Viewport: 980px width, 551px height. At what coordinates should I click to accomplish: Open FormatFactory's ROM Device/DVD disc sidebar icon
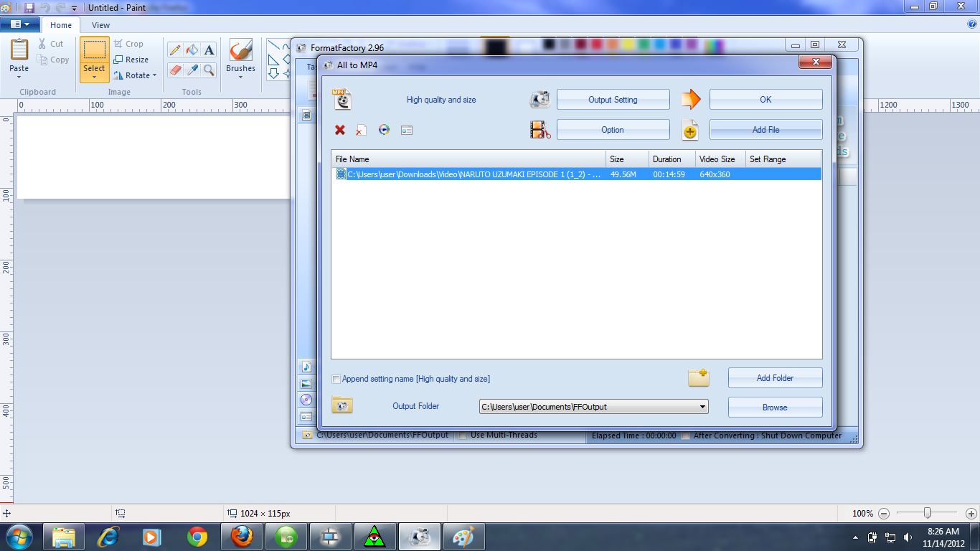coord(306,400)
